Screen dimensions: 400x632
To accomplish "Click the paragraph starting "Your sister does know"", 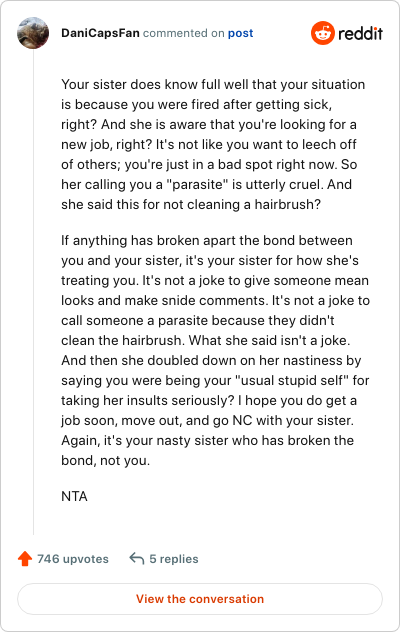I will pyautogui.click(x=213, y=144).
